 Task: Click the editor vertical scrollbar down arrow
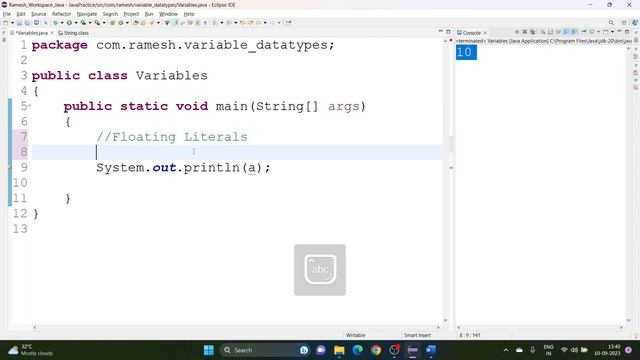(445, 321)
